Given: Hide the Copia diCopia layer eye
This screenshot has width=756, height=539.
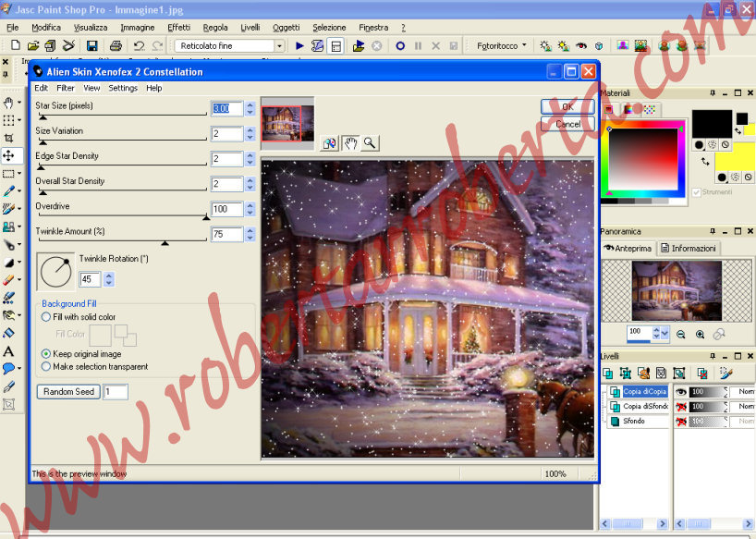Looking at the screenshot, I should 681,392.
